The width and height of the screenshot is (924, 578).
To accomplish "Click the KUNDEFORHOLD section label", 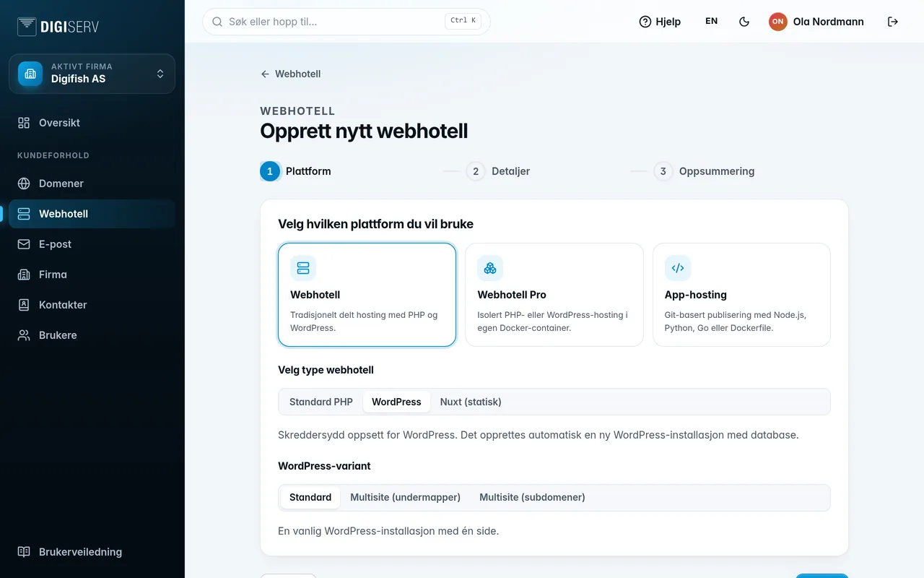I will click(53, 155).
